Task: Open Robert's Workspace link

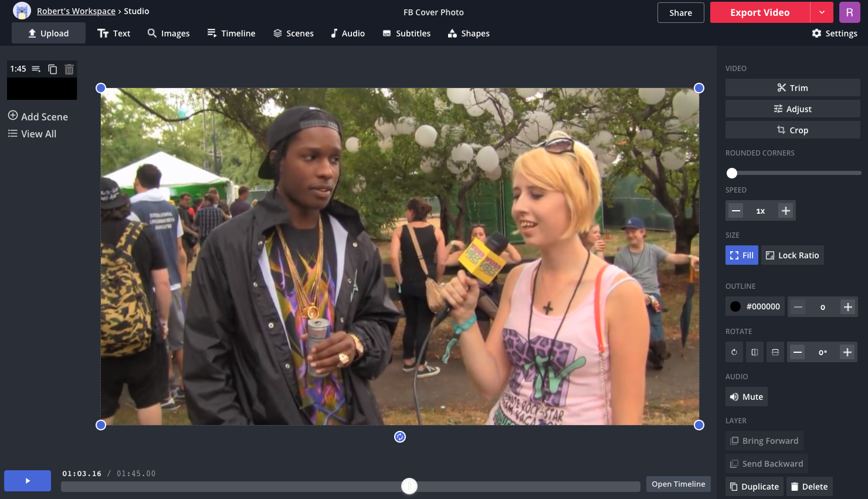Action: click(x=76, y=11)
